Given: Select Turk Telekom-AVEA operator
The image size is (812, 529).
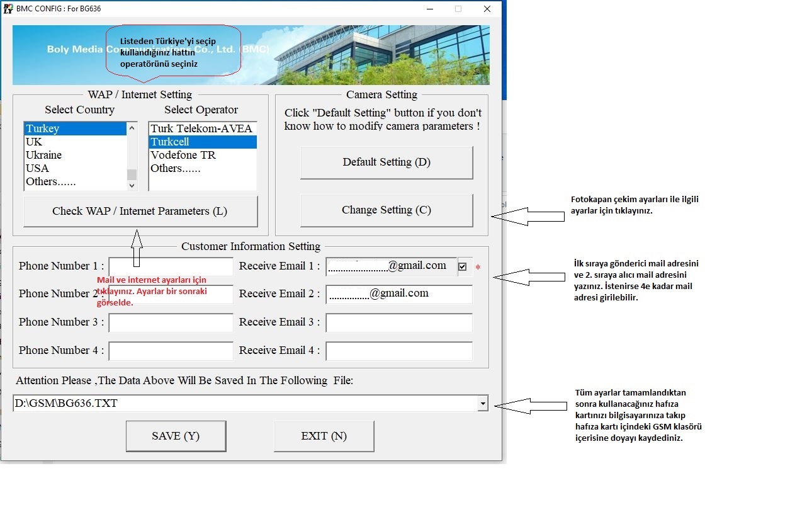Looking at the screenshot, I should (203, 128).
